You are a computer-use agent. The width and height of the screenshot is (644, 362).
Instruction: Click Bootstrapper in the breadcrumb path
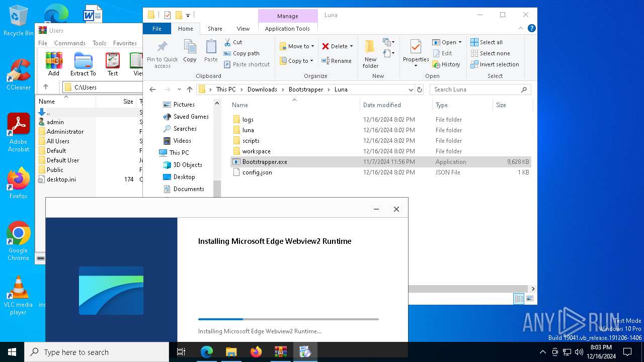pos(307,89)
